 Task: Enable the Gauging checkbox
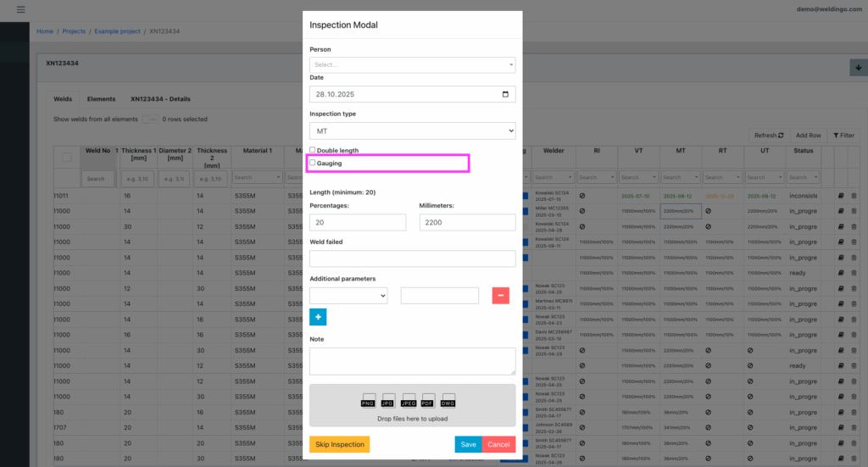coord(313,163)
